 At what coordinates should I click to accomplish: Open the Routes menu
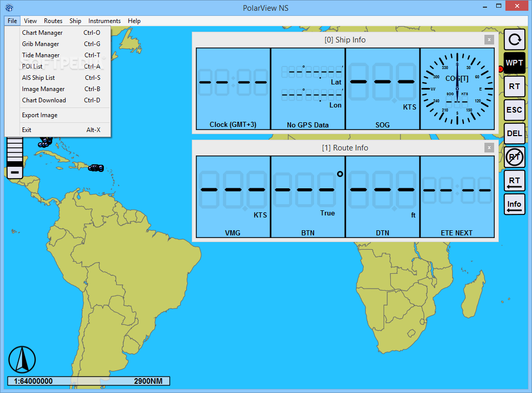coord(53,20)
